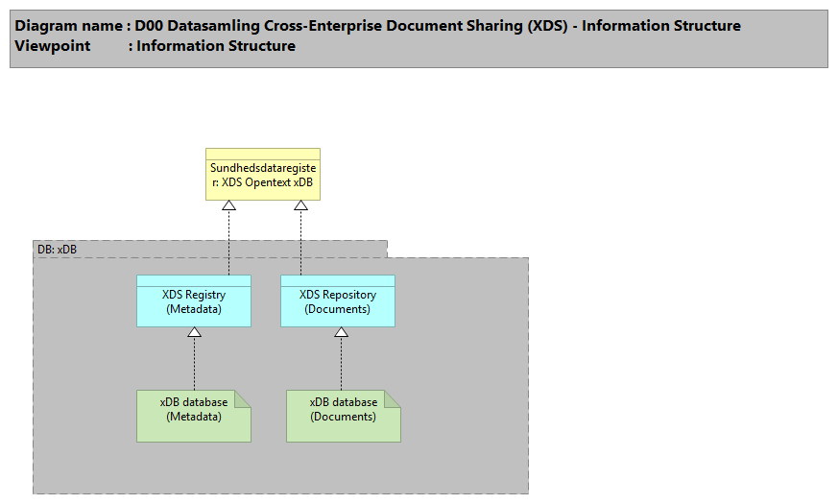Click the Viewpoint: Information Structure line
838x504 pixels.
pyautogui.click(x=156, y=46)
